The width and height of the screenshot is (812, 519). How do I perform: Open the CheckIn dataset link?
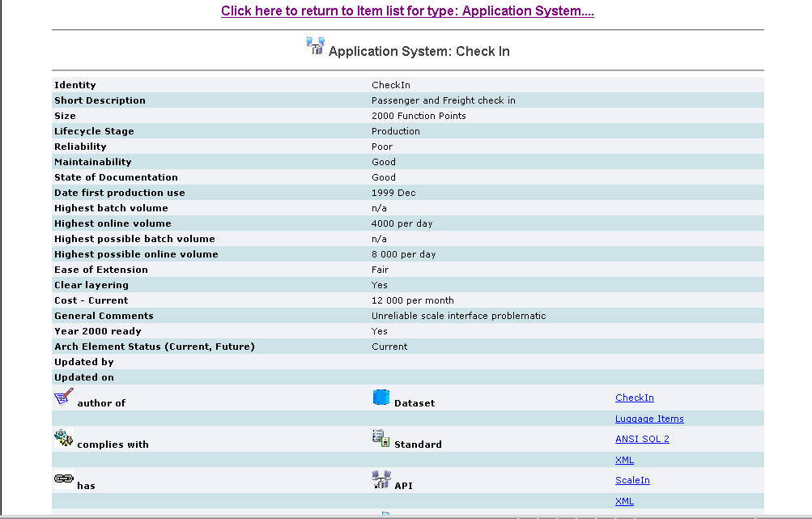pos(634,398)
